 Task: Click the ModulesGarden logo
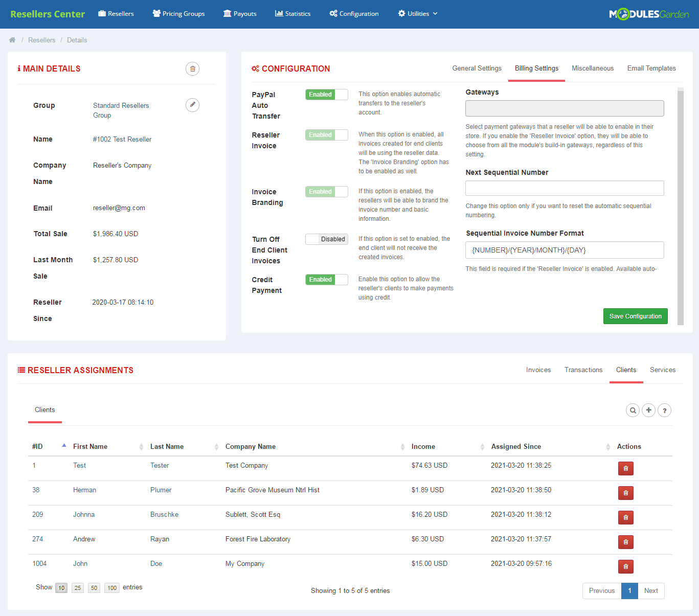pos(649,14)
